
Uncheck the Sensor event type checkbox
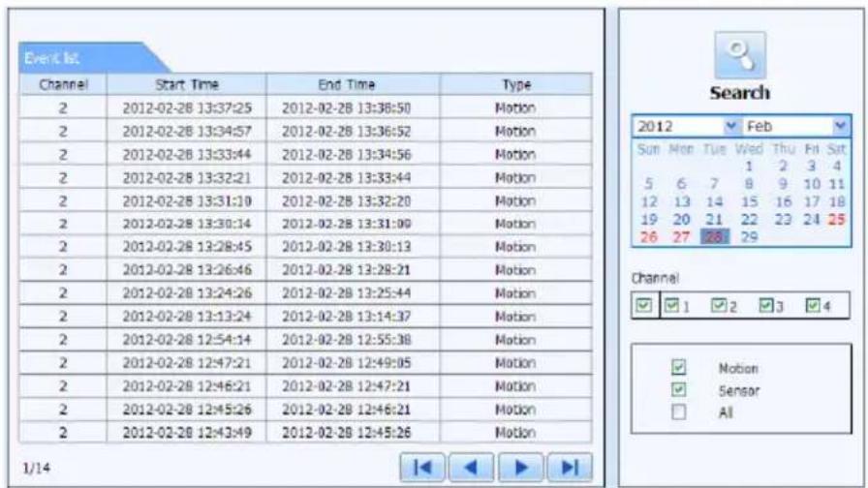679,389
